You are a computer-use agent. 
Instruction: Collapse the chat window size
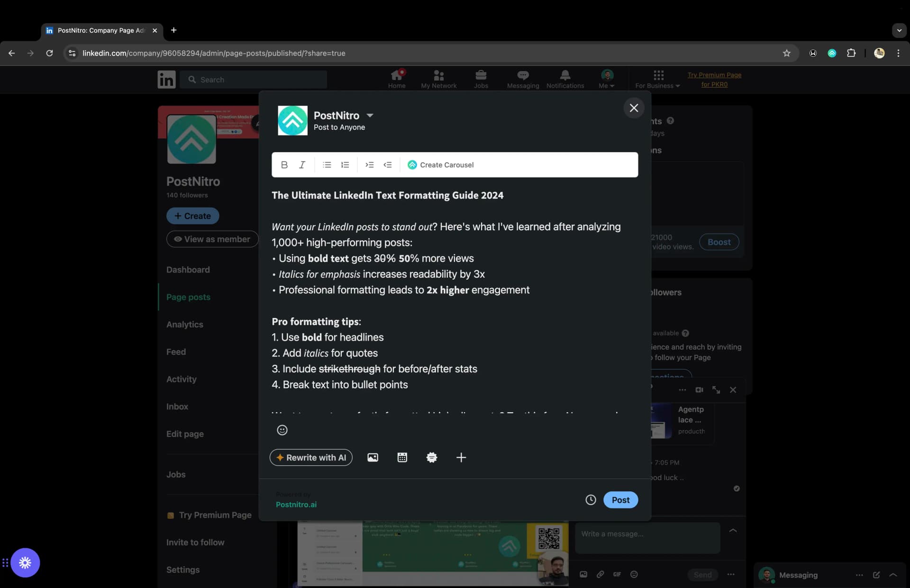[716, 389]
